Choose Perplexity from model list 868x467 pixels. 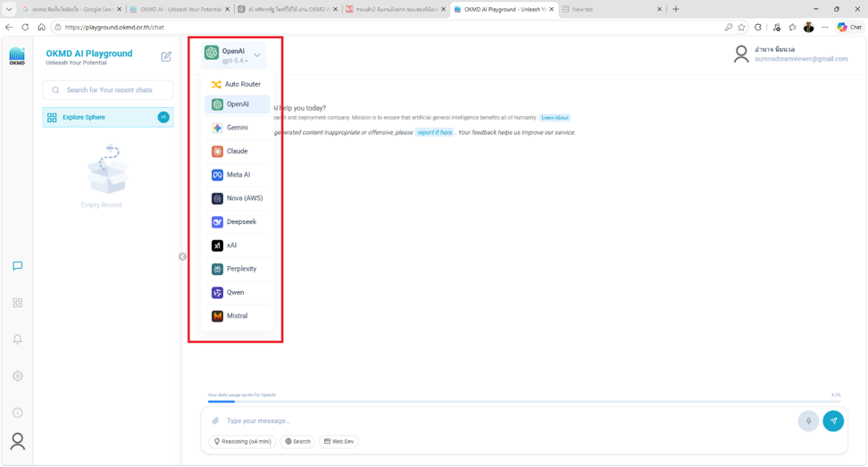[x=237, y=269]
